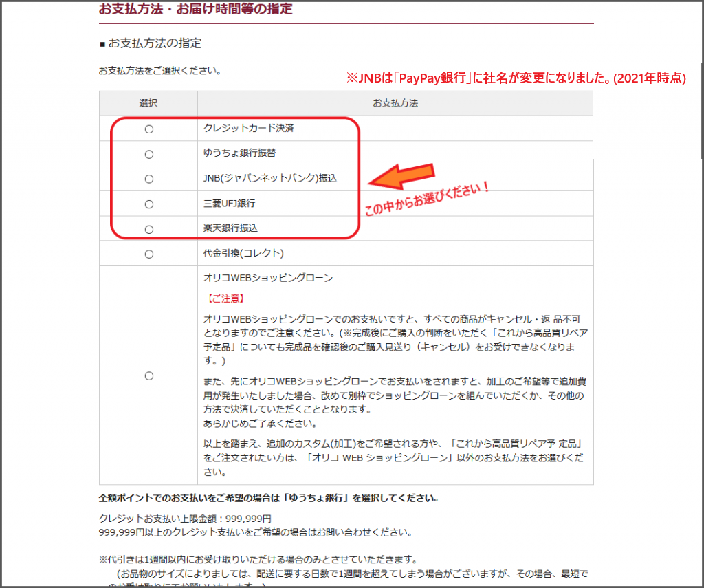
Task: Select the 楽天銀行振込 radio button
Action: click(x=149, y=230)
